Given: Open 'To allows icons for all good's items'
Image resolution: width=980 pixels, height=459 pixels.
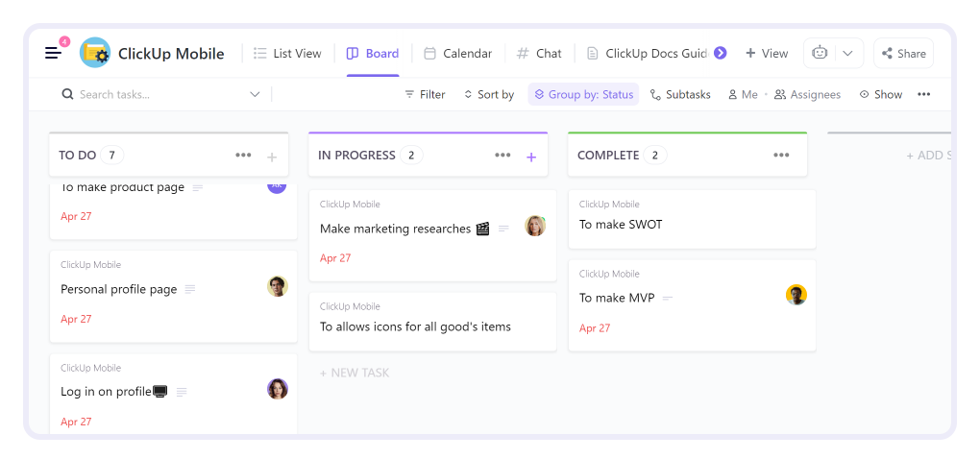Looking at the screenshot, I should (x=415, y=326).
